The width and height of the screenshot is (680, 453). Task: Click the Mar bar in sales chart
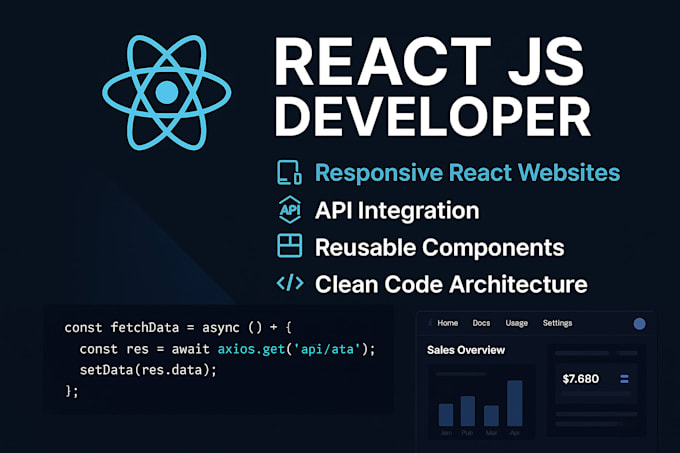tap(491, 416)
